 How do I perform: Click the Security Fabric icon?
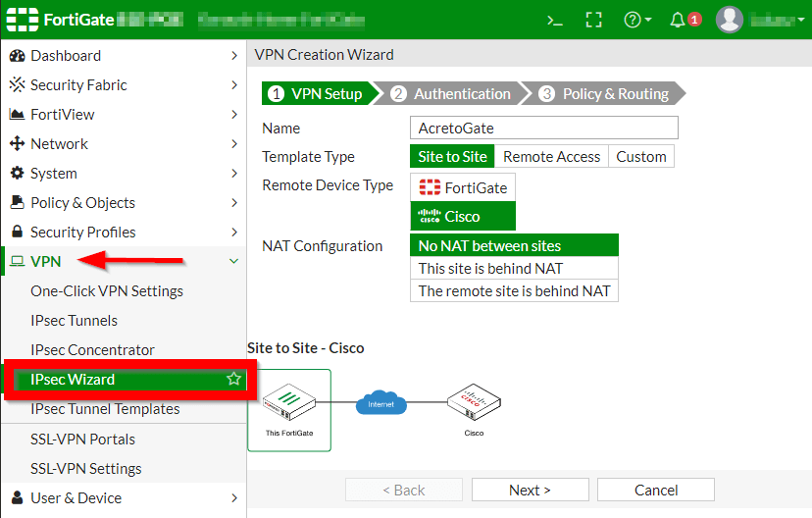[17, 85]
